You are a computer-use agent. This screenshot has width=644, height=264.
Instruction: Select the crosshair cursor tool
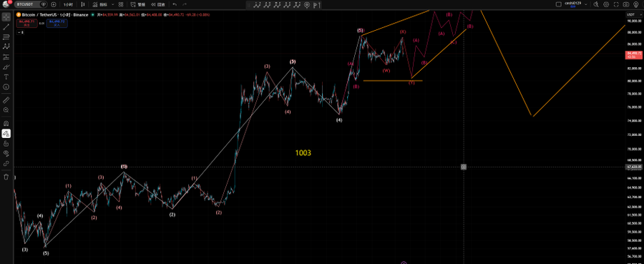(x=6, y=17)
